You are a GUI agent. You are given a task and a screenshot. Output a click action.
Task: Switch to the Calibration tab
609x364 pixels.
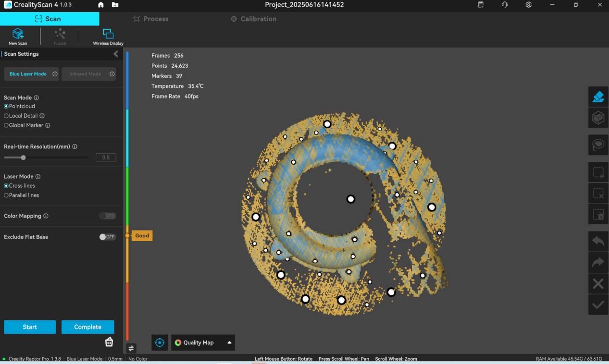pos(253,19)
